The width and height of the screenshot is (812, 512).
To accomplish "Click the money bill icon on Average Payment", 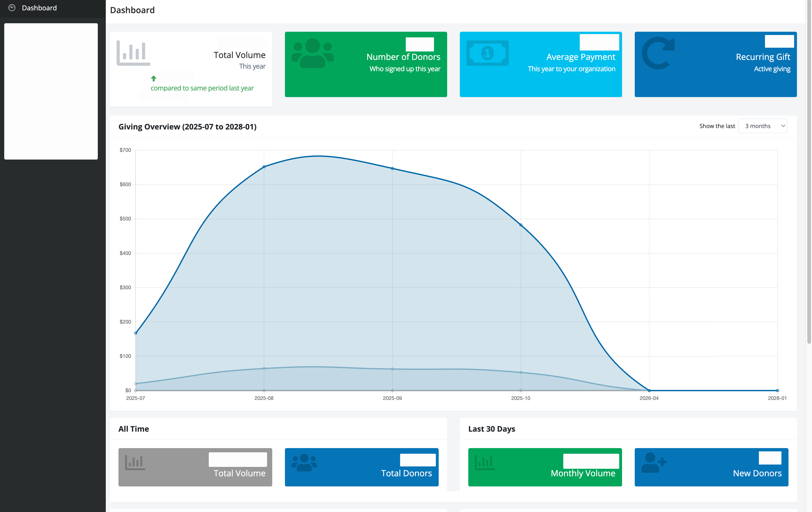I will [487, 53].
